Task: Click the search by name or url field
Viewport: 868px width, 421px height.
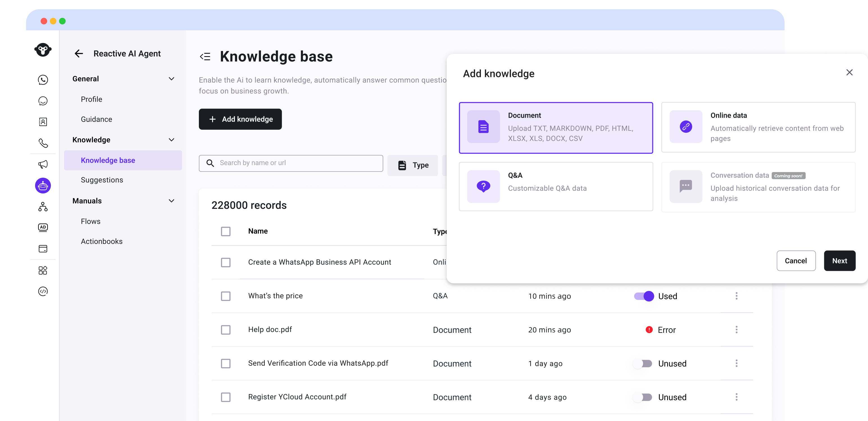Action: click(297, 163)
